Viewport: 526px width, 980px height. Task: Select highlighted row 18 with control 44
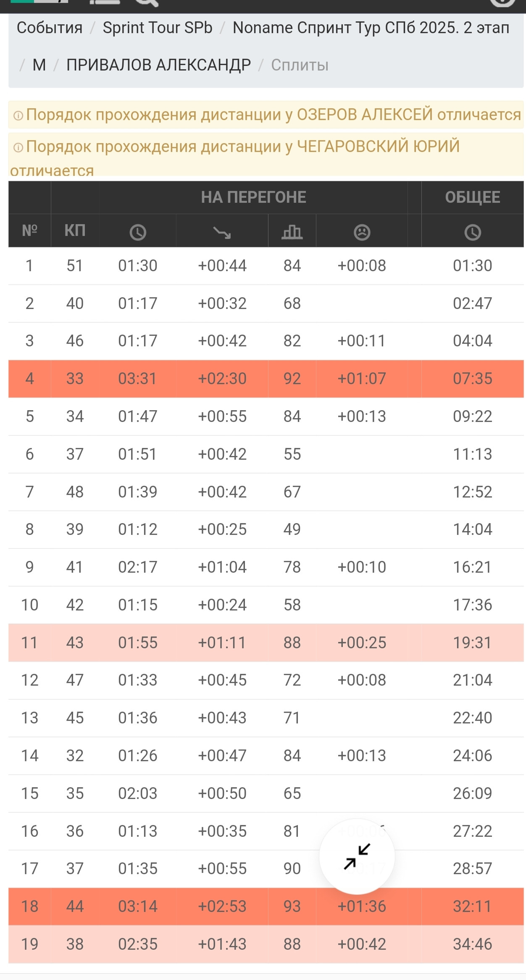(x=266, y=907)
